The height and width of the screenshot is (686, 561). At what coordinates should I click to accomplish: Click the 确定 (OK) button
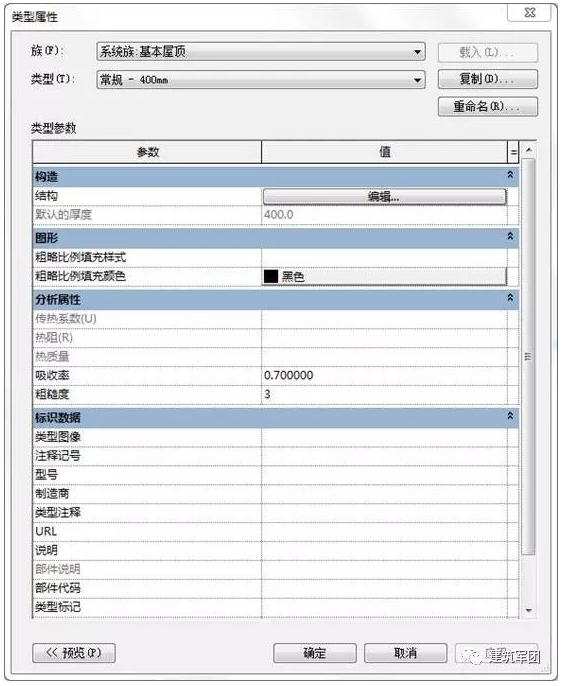point(315,653)
